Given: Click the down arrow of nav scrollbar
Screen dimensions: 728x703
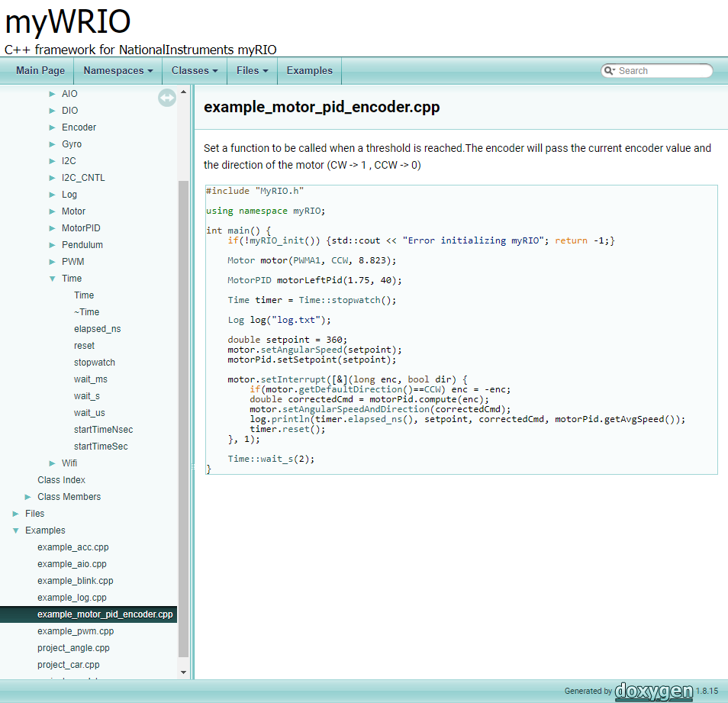Looking at the screenshot, I should click(x=183, y=672).
